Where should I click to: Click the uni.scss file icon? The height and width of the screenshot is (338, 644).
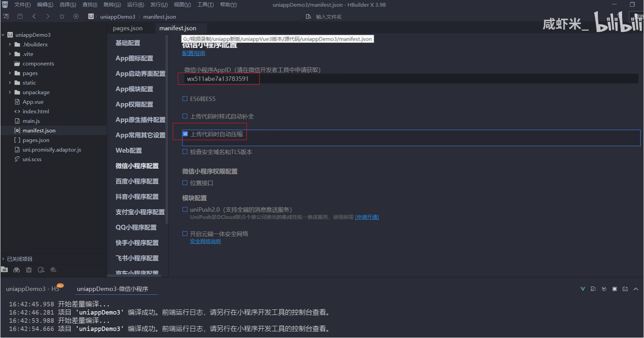tap(17, 159)
